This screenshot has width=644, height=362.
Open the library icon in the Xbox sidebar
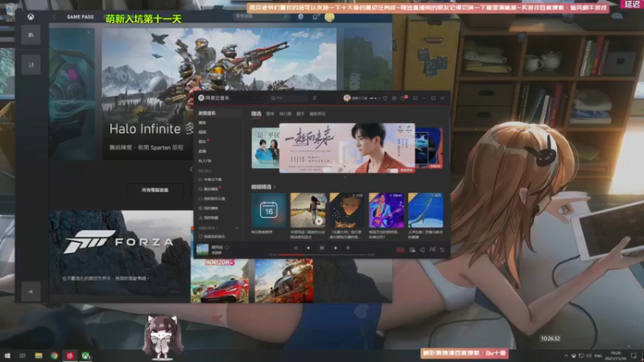(x=31, y=35)
